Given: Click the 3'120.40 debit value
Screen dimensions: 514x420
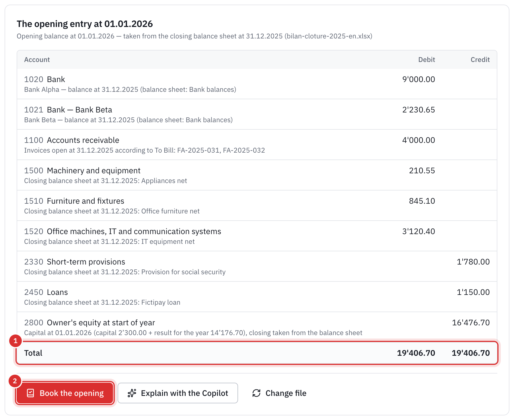Looking at the screenshot, I should 418,231.
